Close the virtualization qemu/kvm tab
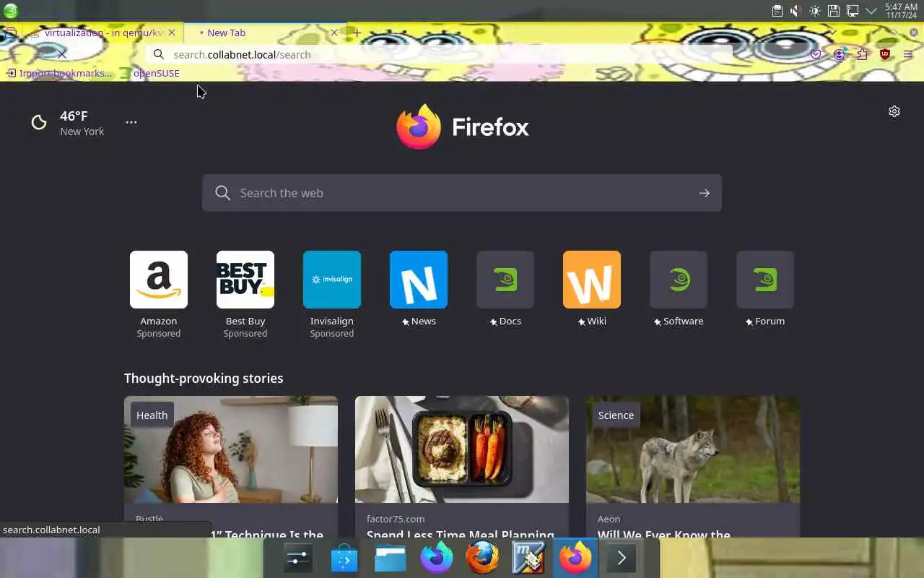 172,33
